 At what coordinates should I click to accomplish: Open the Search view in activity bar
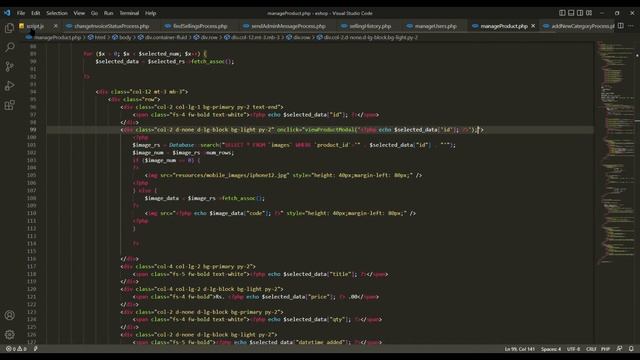click(9, 47)
